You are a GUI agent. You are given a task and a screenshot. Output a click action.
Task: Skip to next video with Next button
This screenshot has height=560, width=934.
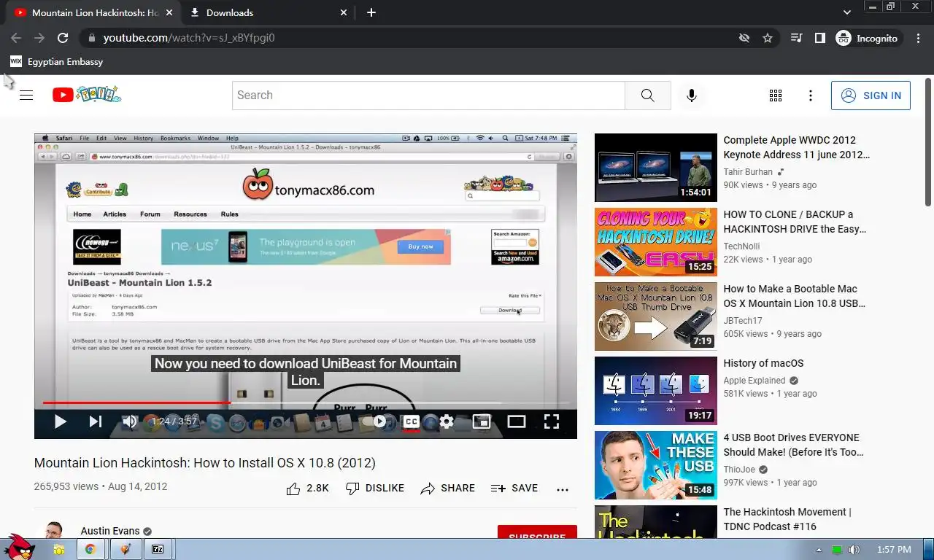[96, 421]
